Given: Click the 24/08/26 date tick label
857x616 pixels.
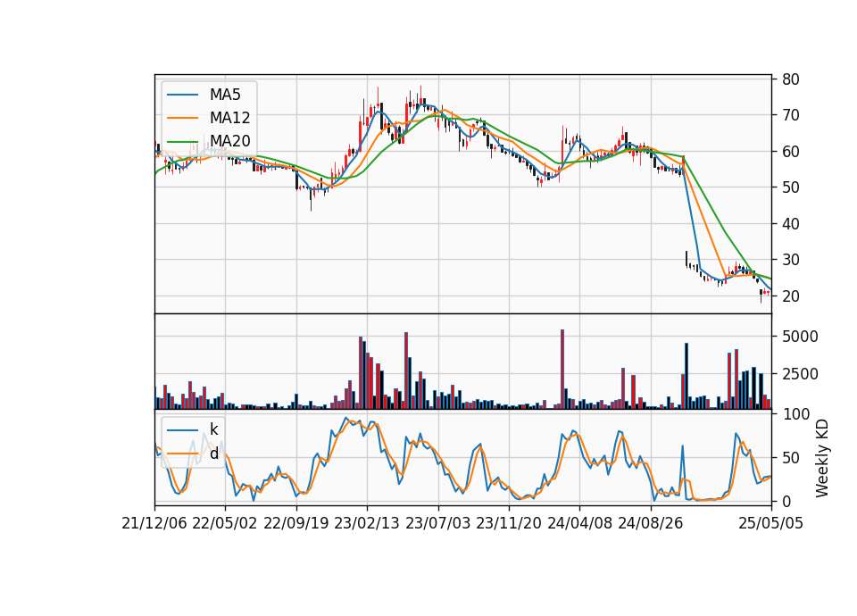Looking at the screenshot, I should 651,523.
